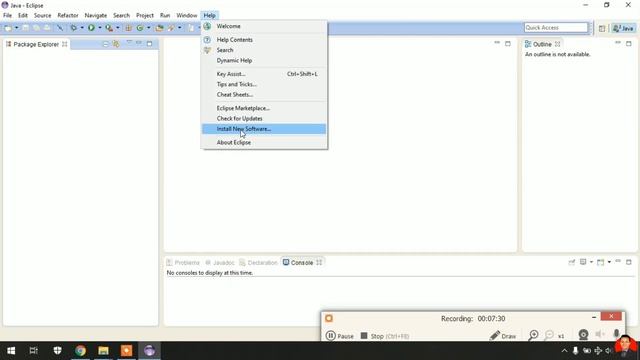
Task: Pause the screen recording
Action: [340, 336]
